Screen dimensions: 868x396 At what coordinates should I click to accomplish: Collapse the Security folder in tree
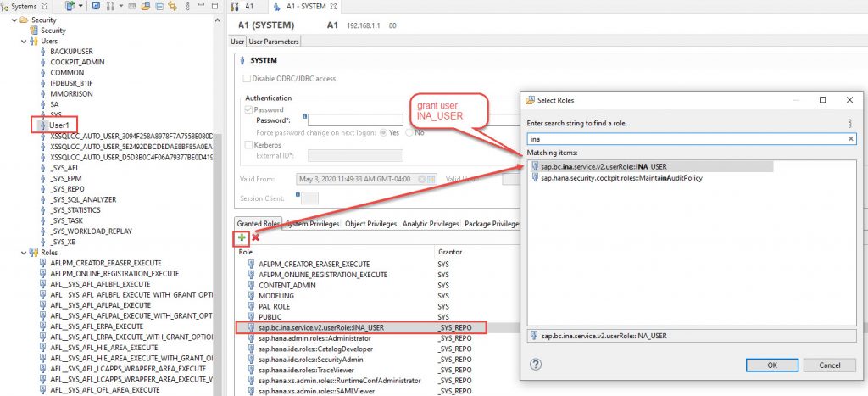14,20
